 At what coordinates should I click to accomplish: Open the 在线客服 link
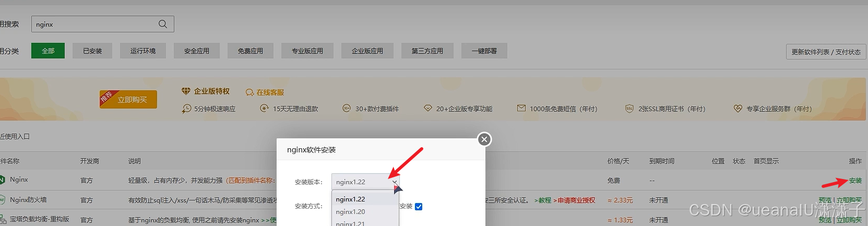(x=270, y=92)
